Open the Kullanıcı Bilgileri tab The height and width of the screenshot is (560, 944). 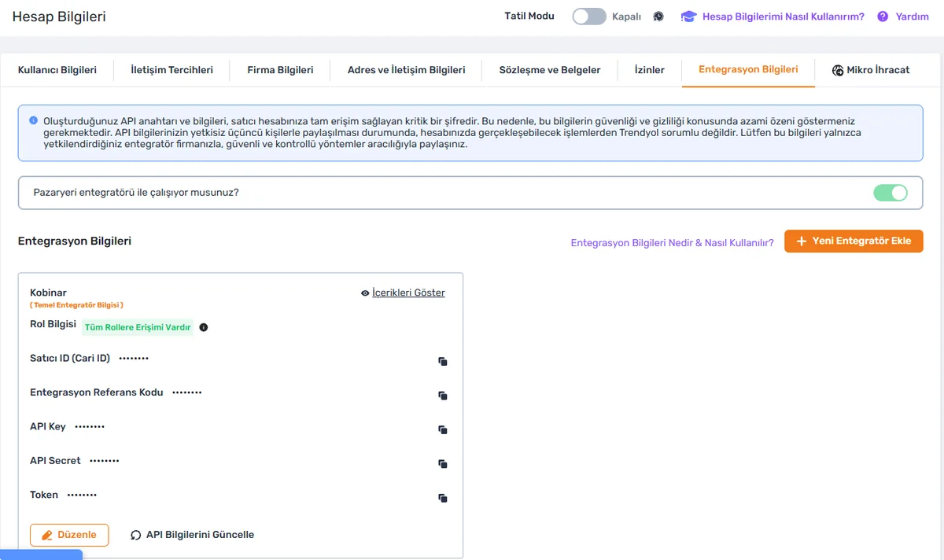tap(57, 70)
